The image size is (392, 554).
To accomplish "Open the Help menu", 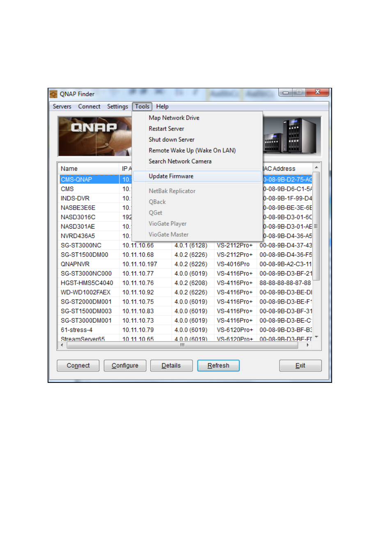I will coord(162,106).
